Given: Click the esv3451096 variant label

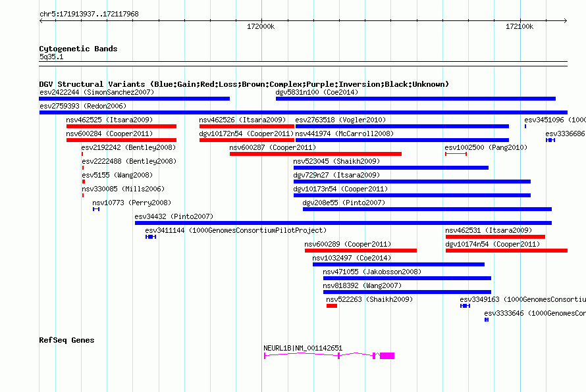Looking at the screenshot, I should tap(555, 120).
